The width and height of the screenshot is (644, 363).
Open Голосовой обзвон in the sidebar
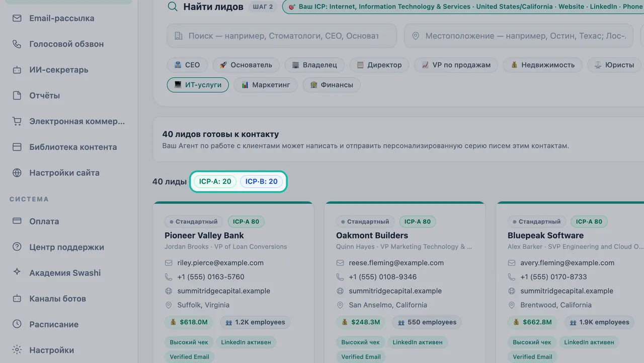[66, 44]
